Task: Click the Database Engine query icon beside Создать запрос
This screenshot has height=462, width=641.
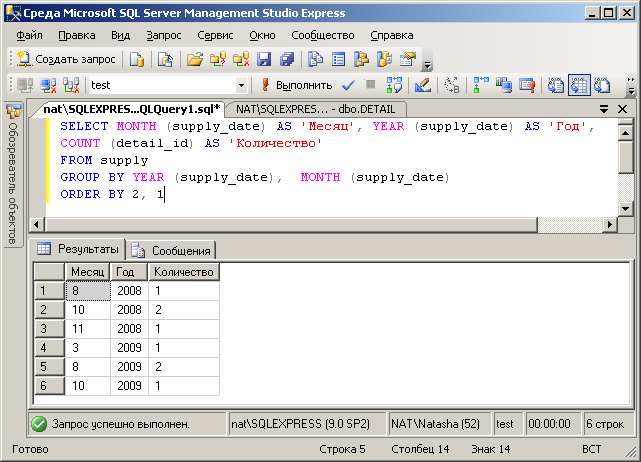Action: (x=137, y=59)
